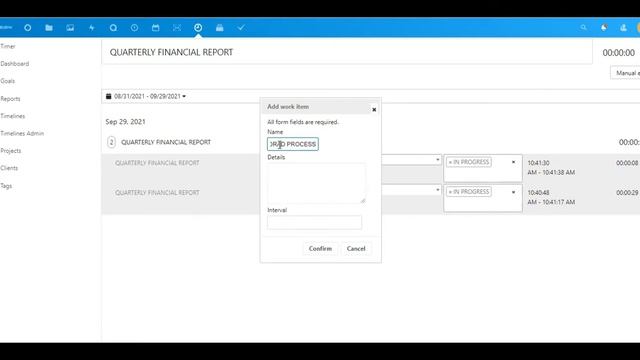Click the 'Sep 29, 2021' date heading
640x360 pixels.
tap(125, 122)
